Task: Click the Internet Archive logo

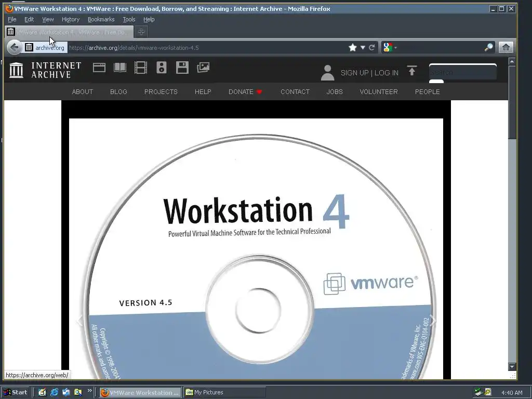Action: coord(45,70)
